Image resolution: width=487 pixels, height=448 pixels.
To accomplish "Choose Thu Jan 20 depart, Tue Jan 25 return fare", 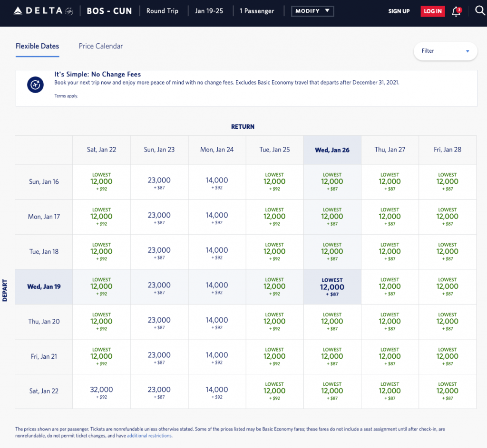I will 274,322.
